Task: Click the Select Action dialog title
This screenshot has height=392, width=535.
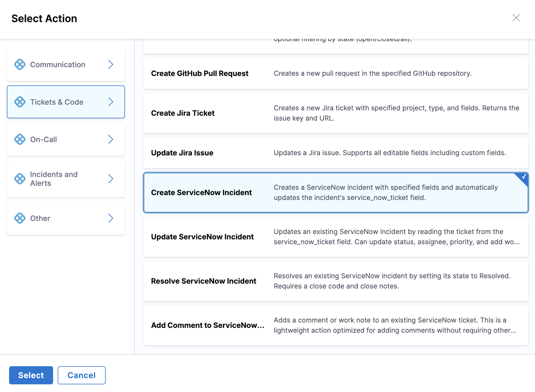Action: pyautogui.click(x=44, y=18)
